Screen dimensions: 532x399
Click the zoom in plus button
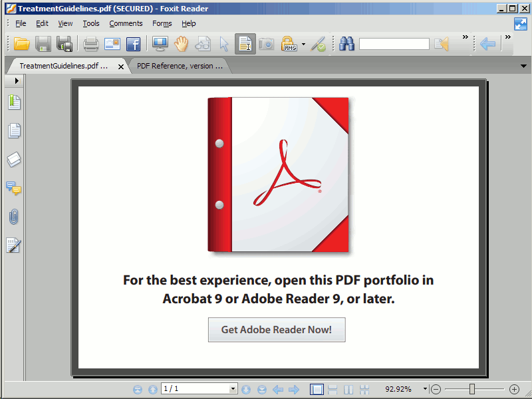pos(514,389)
